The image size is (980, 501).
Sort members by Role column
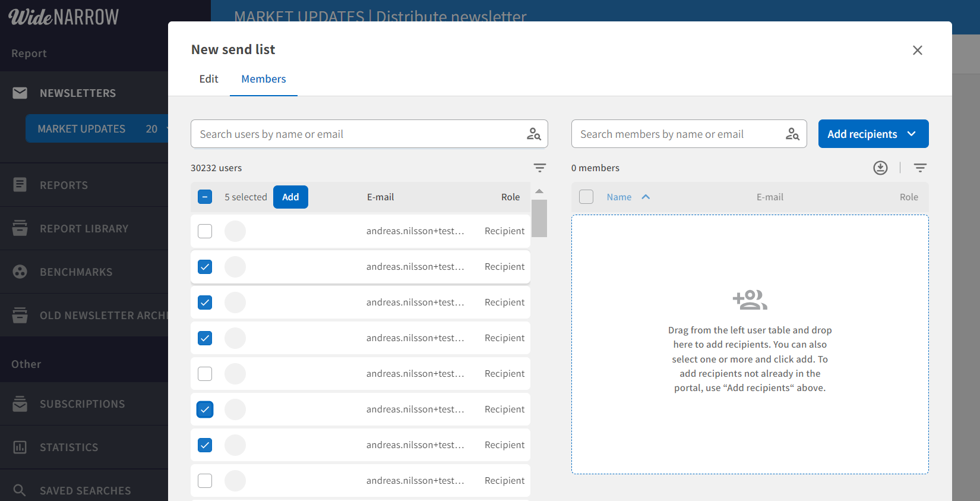point(909,197)
